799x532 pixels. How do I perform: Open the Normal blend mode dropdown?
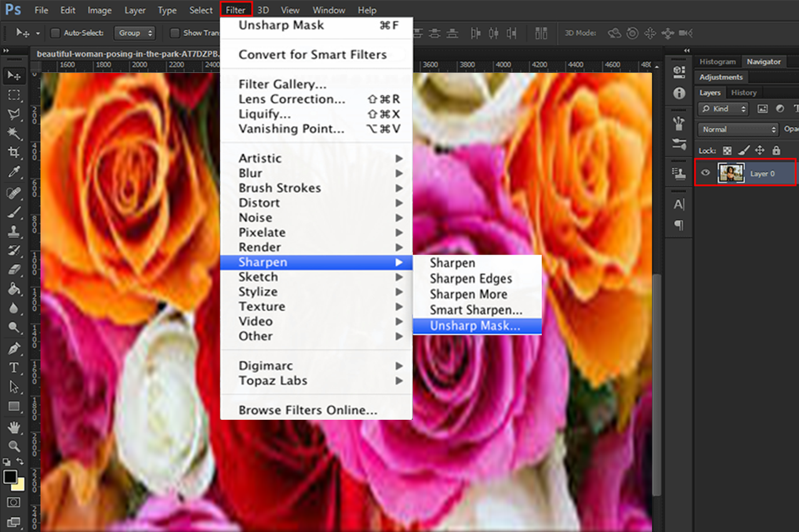click(x=737, y=129)
